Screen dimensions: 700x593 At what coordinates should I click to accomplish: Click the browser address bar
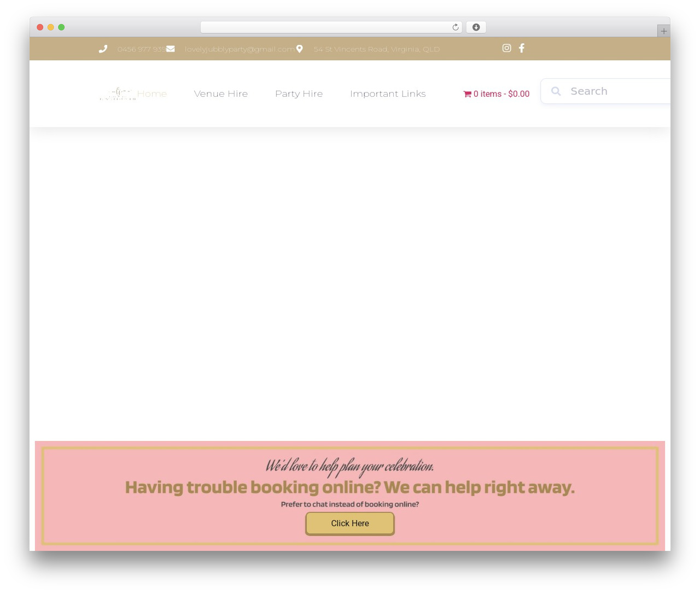click(x=331, y=27)
